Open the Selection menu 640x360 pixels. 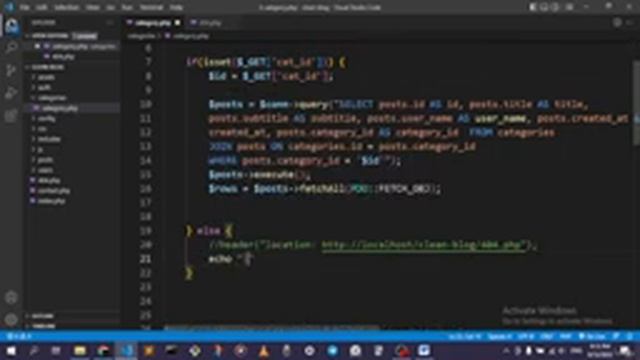67,7
